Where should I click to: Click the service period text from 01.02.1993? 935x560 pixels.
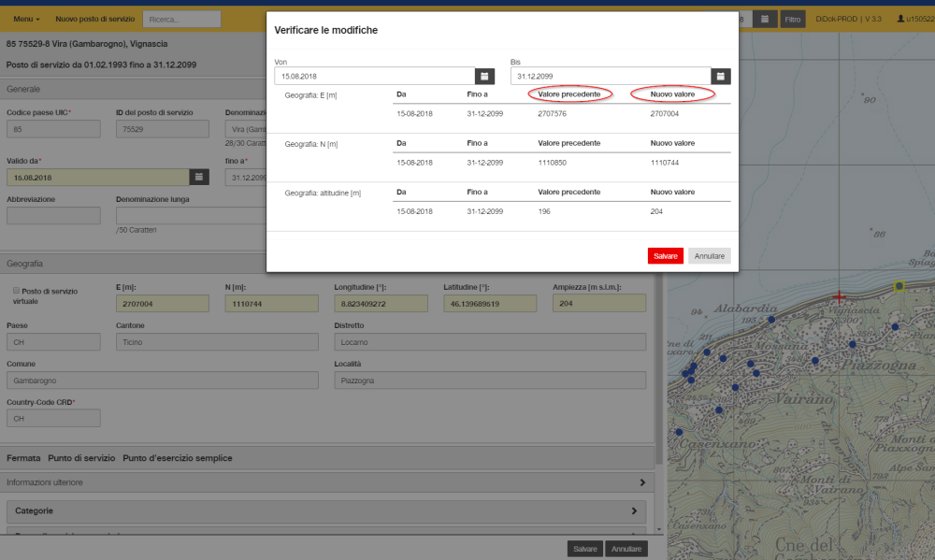[101, 65]
